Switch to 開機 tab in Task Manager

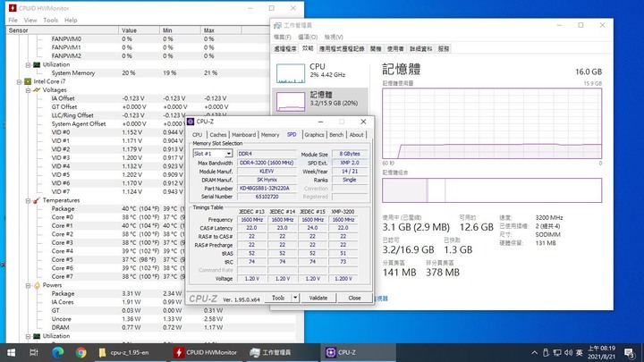pos(376,49)
